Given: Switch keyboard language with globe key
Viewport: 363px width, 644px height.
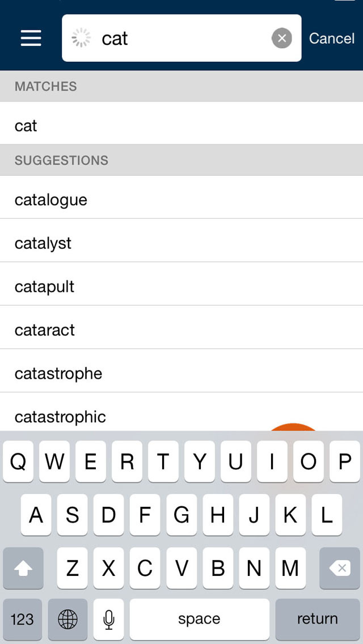Looking at the screenshot, I should [68, 619].
